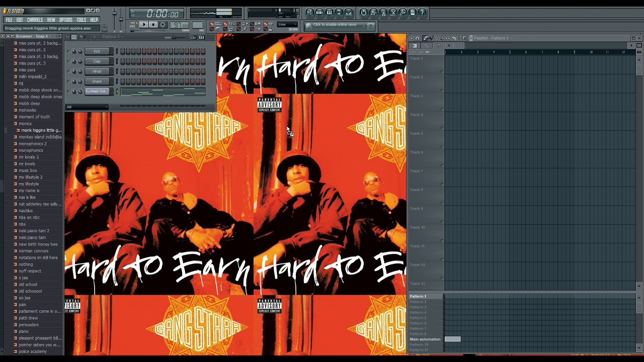644x362 pixels.
Task: Select the playlist select tool
Action: tap(459, 38)
